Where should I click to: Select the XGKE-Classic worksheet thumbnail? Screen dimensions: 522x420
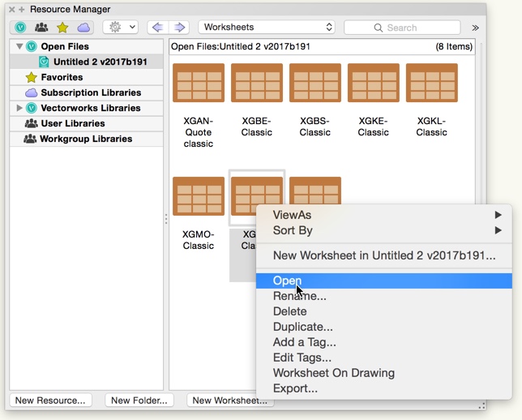click(x=373, y=83)
